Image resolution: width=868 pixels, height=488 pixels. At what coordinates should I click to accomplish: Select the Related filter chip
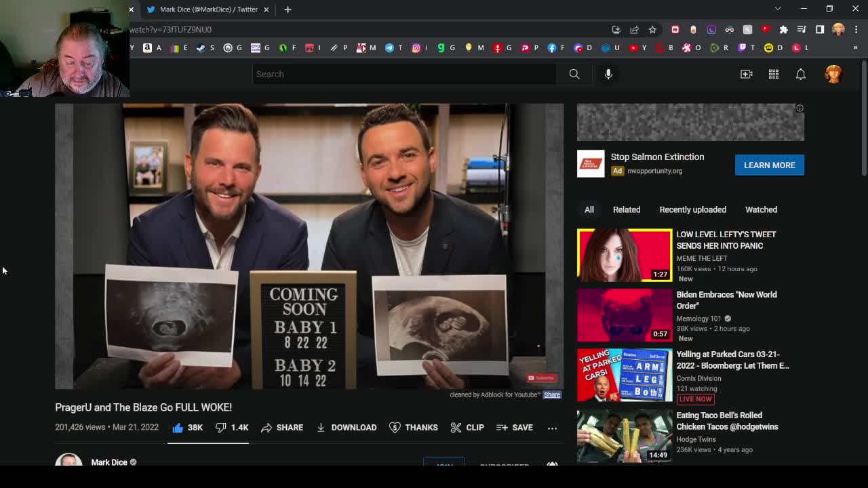click(x=627, y=209)
